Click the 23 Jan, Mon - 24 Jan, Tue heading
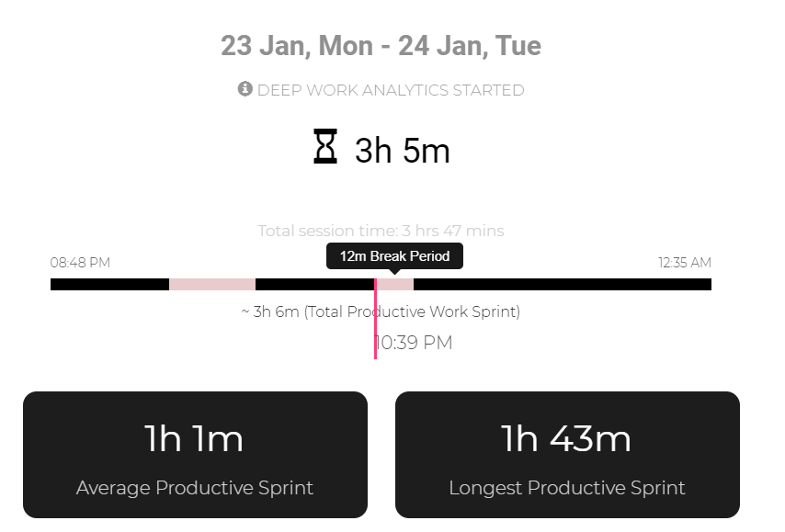This screenshot has height=532, width=785. (x=381, y=46)
